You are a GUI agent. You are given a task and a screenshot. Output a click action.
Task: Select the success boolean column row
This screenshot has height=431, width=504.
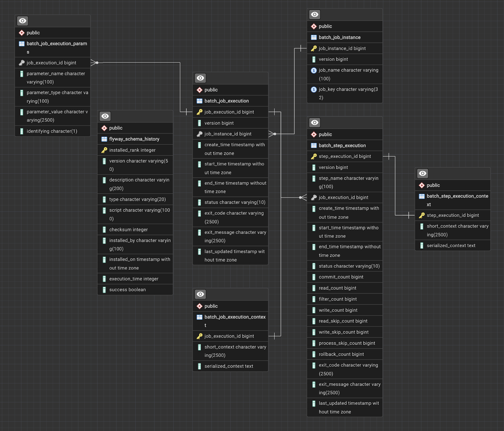tap(128, 290)
